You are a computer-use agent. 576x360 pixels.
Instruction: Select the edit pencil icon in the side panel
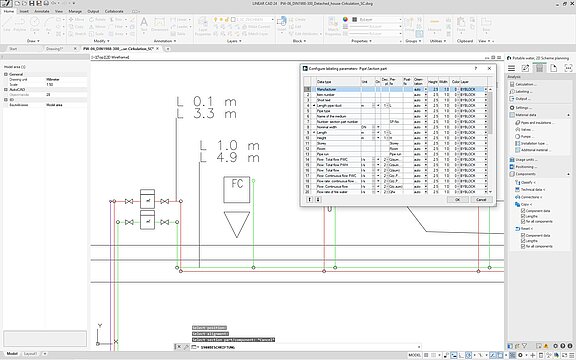point(525,68)
